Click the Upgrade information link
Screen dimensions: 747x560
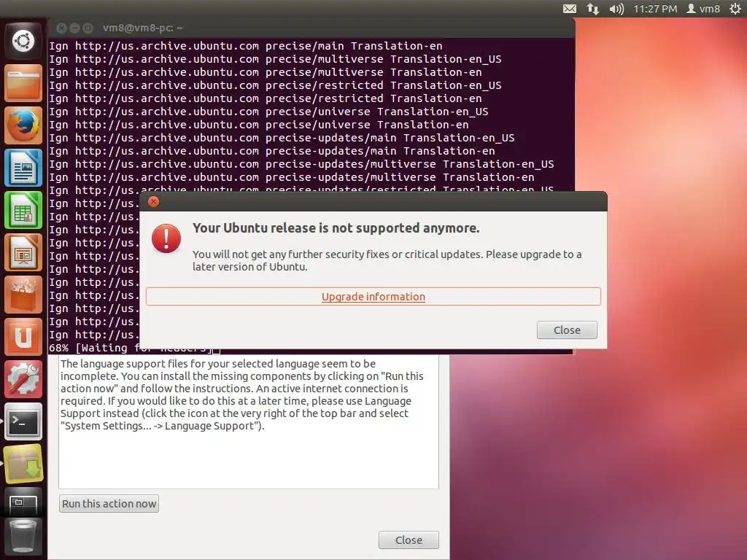point(373,297)
